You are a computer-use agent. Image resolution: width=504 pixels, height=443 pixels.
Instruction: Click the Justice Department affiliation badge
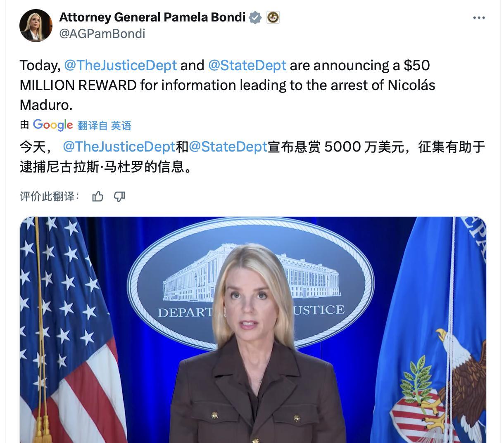pos(273,17)
